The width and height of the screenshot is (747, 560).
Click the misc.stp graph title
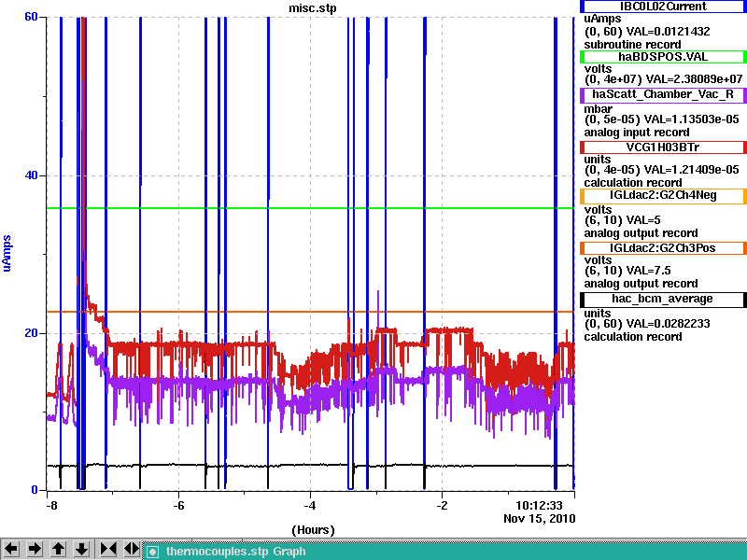click(x=313, y=8)
